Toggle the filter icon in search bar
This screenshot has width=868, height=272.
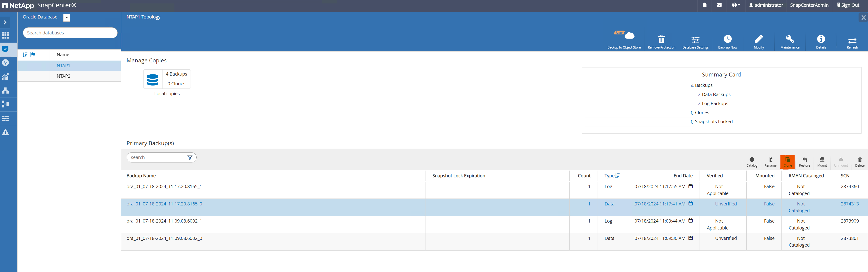pos(190,157)
